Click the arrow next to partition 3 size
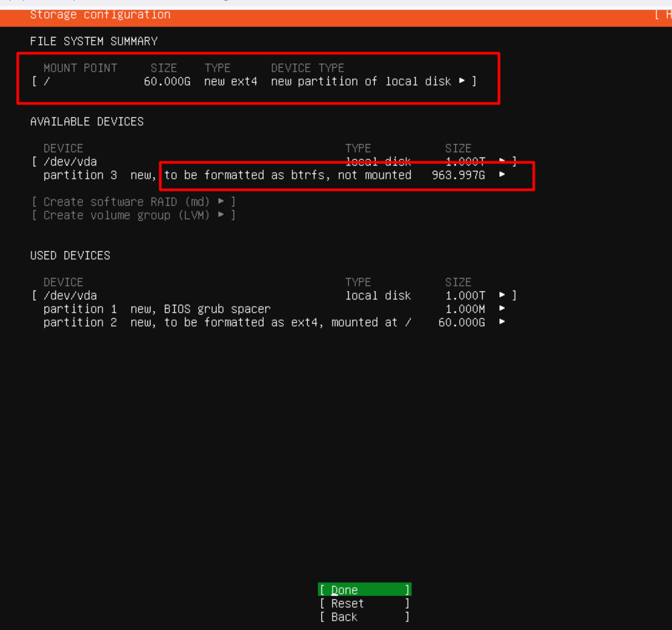 502,175
